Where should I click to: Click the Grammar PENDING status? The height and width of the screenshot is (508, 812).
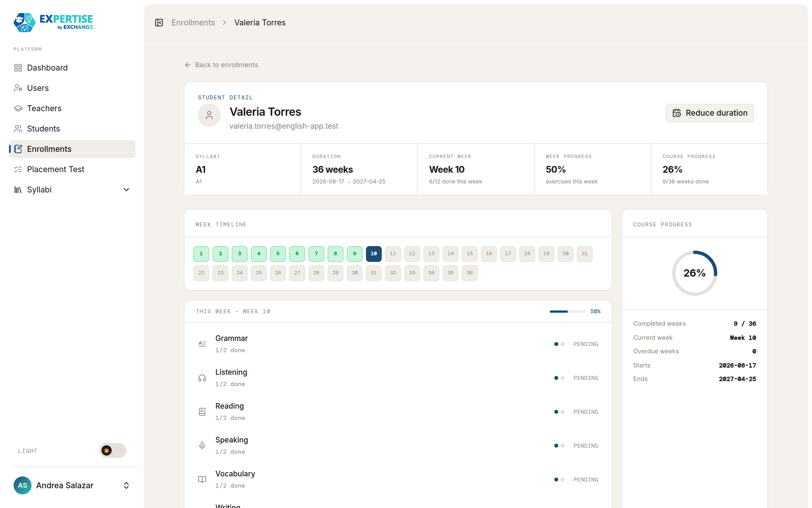point(586,344)
